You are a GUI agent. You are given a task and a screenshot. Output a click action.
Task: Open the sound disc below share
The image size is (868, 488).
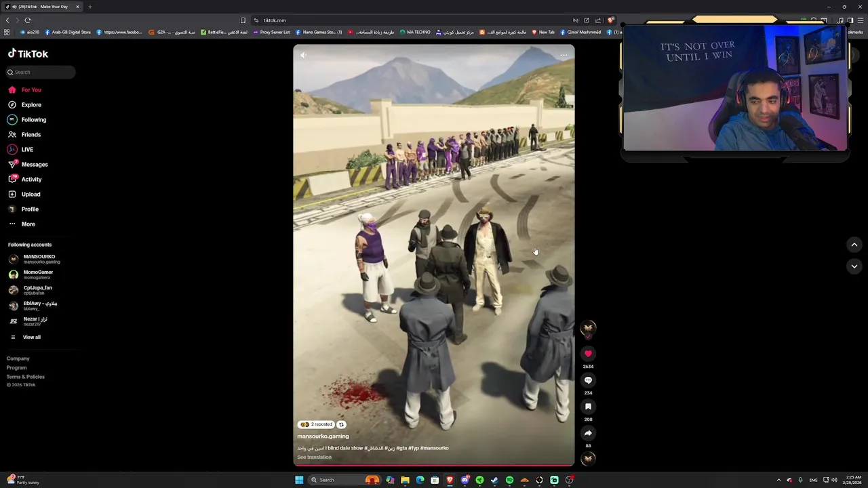(588, 459)
